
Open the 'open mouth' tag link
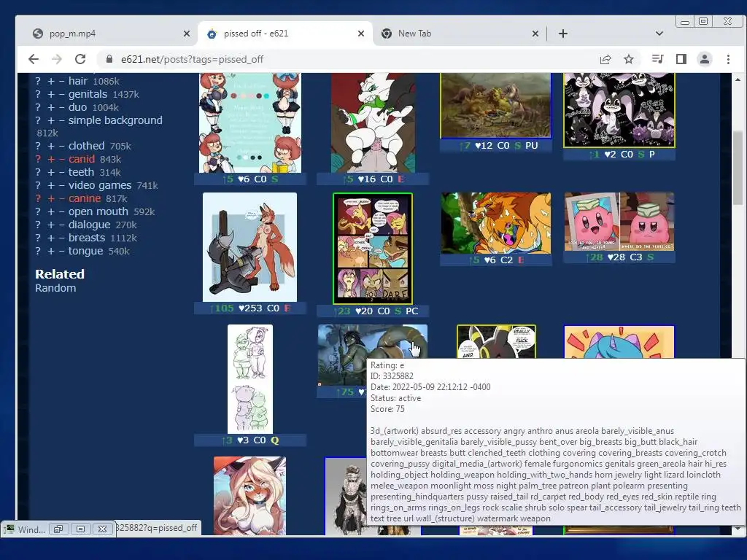98,211
